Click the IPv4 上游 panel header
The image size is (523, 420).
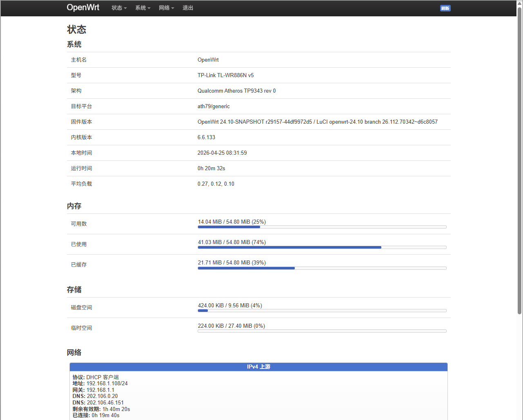point(258,367)
